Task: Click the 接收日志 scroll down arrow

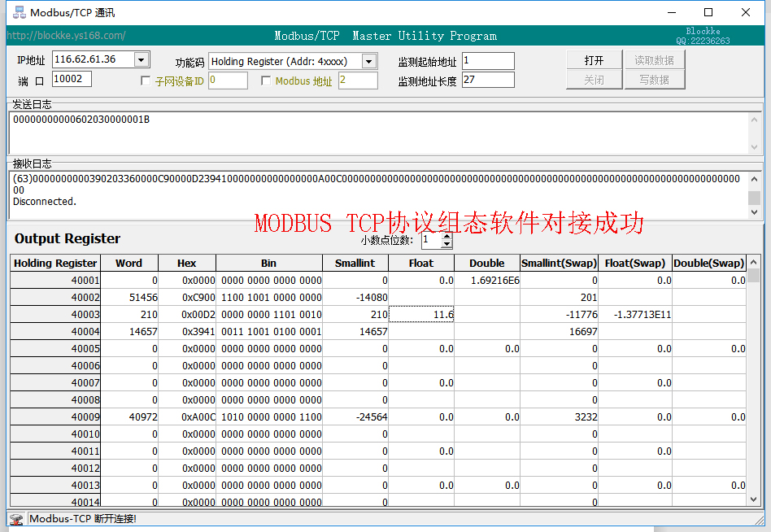Action: 754,212
